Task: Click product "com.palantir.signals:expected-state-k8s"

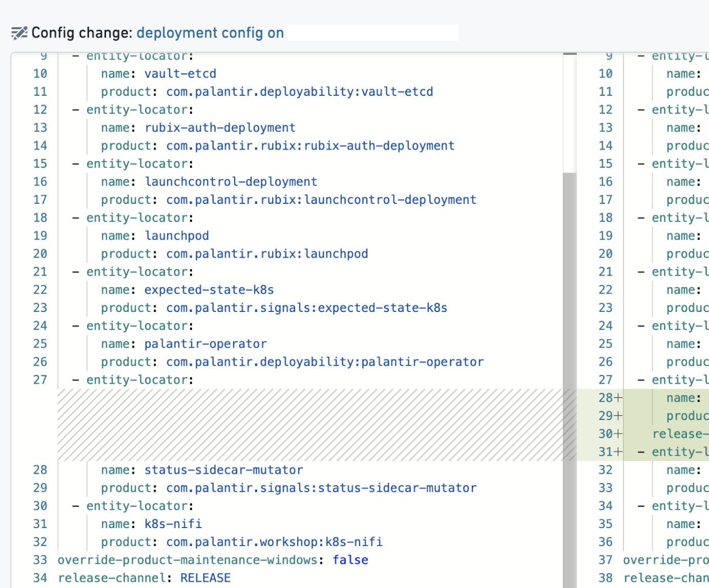Action: click(x=307, y=308)
